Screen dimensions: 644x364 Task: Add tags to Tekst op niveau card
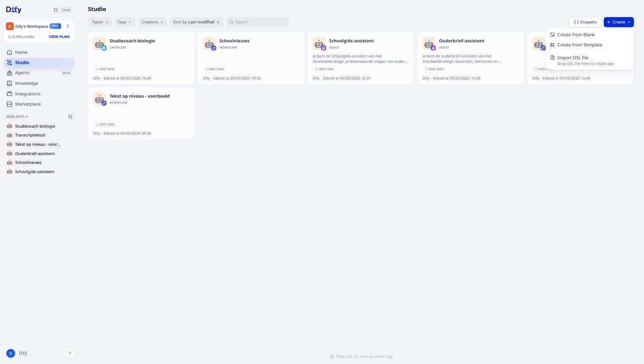tap(105, 125)
